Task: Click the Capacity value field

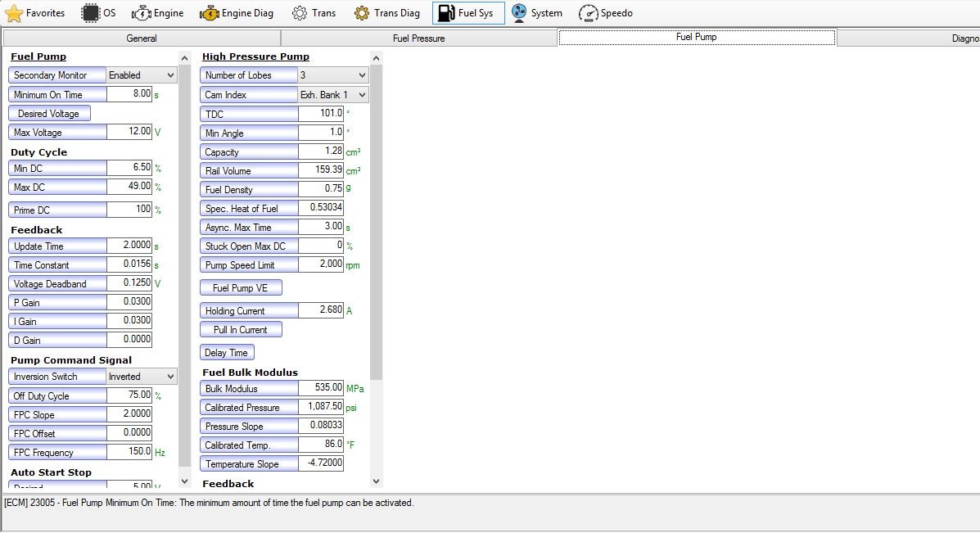Action: tap(321, 151)
